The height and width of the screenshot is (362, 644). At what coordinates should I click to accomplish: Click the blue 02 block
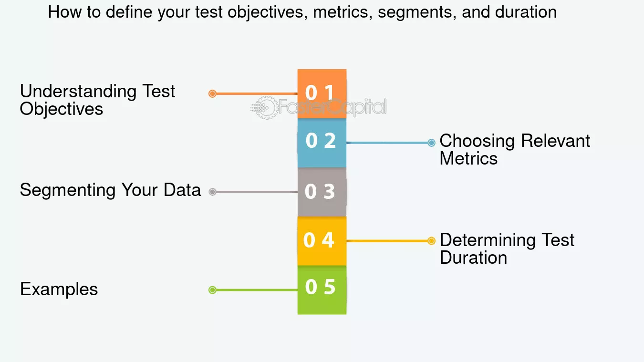tap(322, 143)
